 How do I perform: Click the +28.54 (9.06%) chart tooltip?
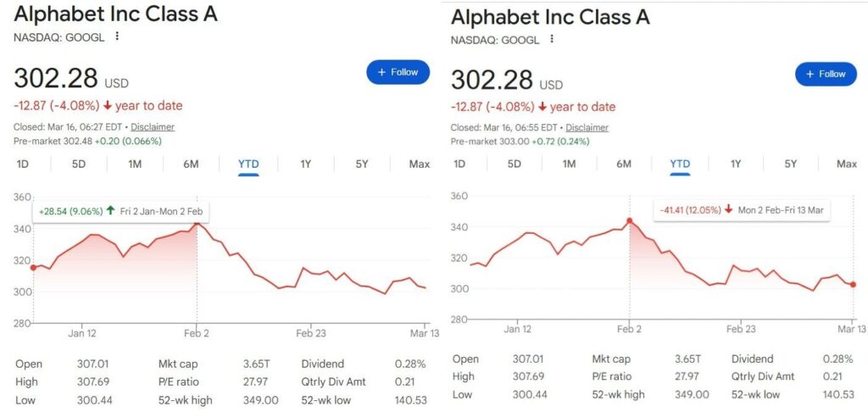pyautogui.click(x=120, y=210)
